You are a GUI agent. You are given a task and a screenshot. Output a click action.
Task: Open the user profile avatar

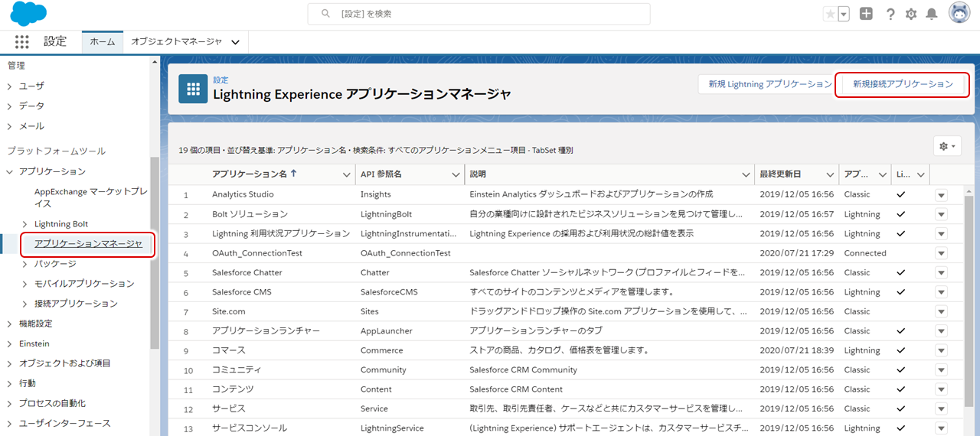tap(959, 14)
